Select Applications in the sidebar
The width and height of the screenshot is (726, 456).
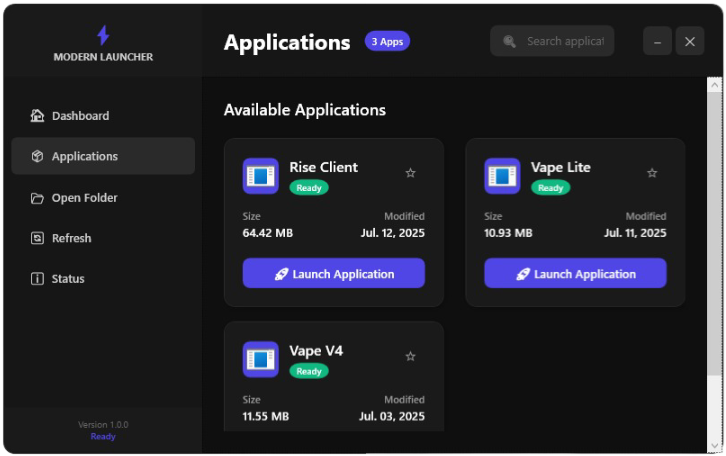tap(103, 156)
